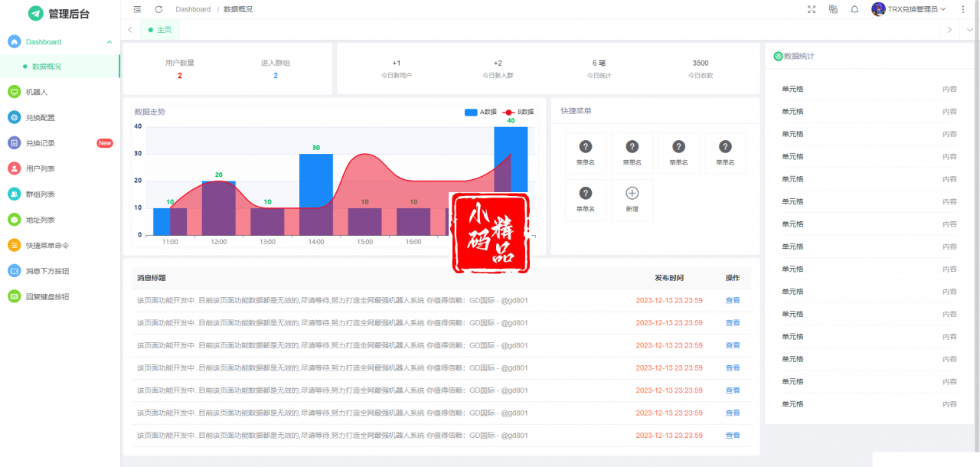Click the 用户列表 user icon

[14, 168]
